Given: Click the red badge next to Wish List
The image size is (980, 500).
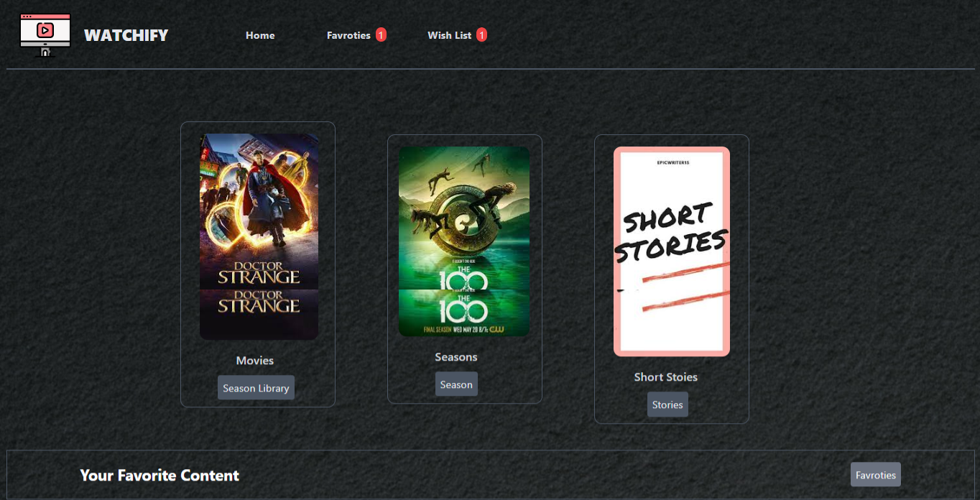Looking at the screenshot, I should click(x=481, y=34).
